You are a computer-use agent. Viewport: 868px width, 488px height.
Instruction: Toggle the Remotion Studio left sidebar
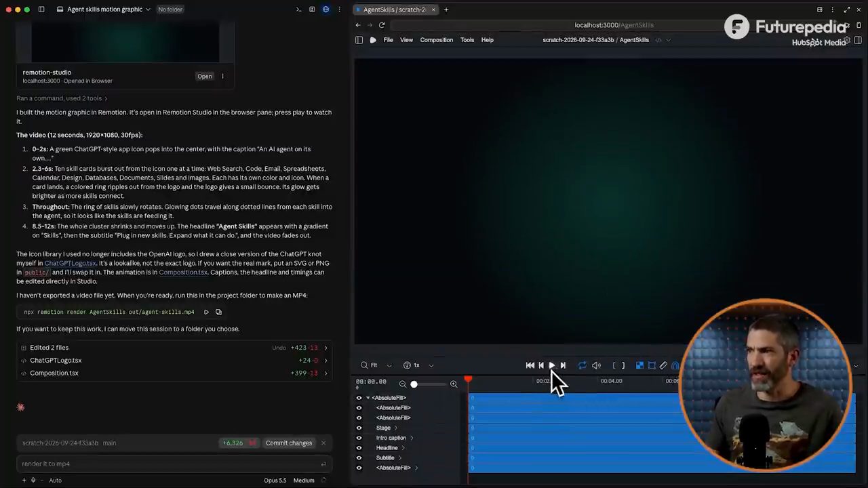[359, 40]
